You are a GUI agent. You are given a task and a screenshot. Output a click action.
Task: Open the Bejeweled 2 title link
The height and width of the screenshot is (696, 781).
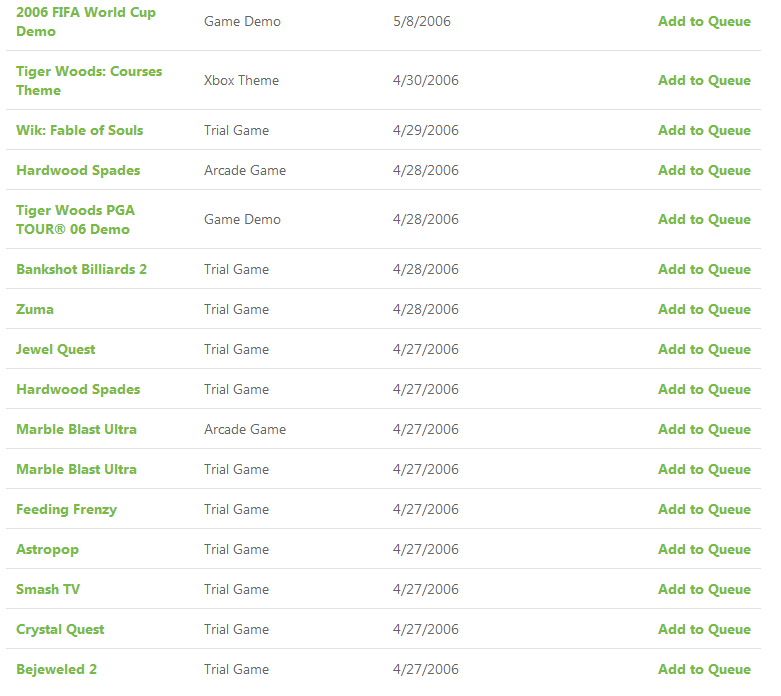click(56, 670)
